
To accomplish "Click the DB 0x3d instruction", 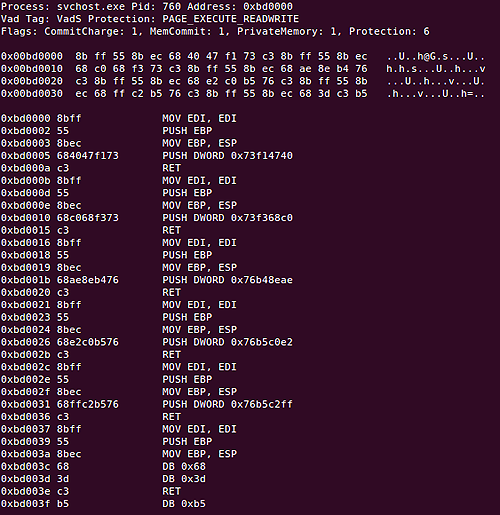I will [x=184, y=479].
